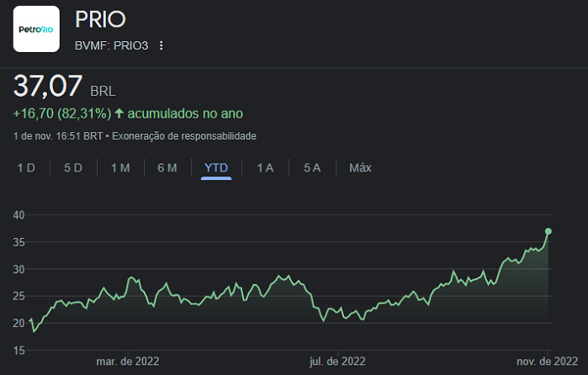Show the 5 A price history
This screenshot has width=588, height=375.
[312, 168]
